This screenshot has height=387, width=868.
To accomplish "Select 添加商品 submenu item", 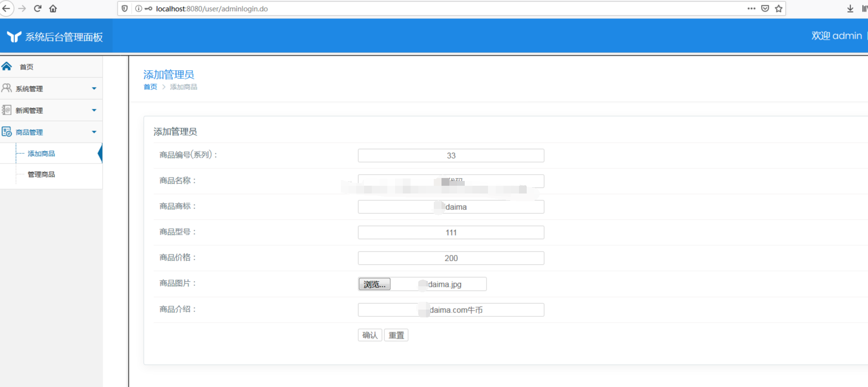I will point(41,153).
